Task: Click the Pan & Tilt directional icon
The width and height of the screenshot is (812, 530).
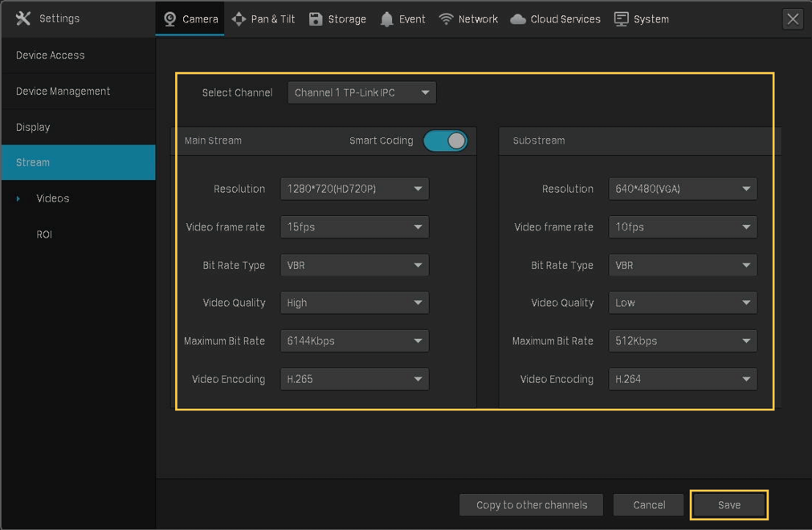Action: pos(239,19)
